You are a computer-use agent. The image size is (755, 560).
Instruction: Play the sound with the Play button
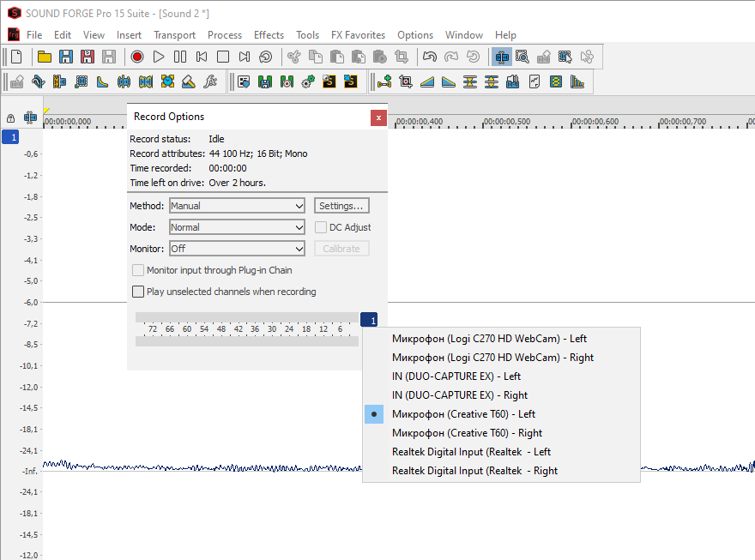pyautogui.click(x=159, y=57)
